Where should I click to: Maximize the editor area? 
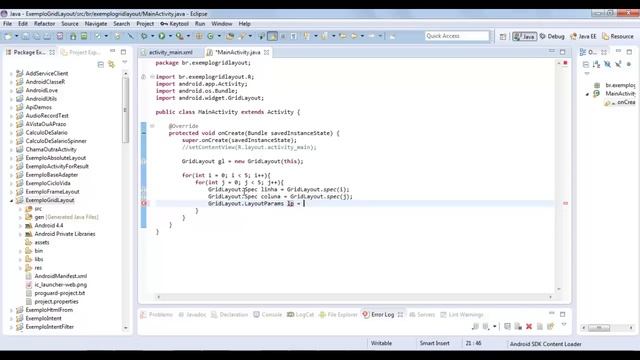pyautogui.click(x=563, y=52)
